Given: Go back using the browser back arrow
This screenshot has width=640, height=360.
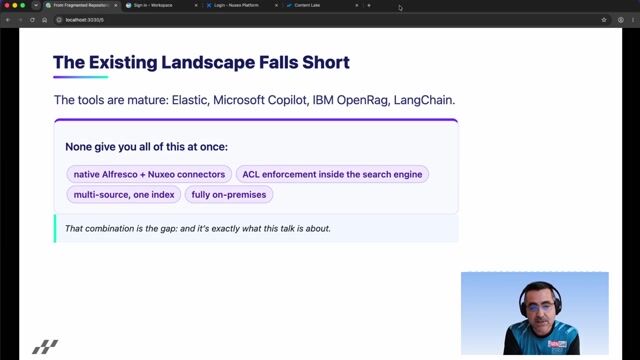Looking at the screenshot, I should coord(8,20).
